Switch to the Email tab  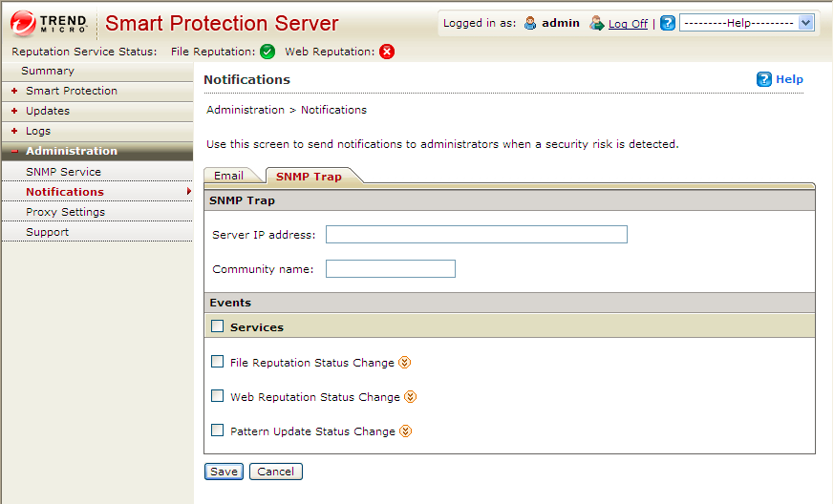[x=228, y=176]
